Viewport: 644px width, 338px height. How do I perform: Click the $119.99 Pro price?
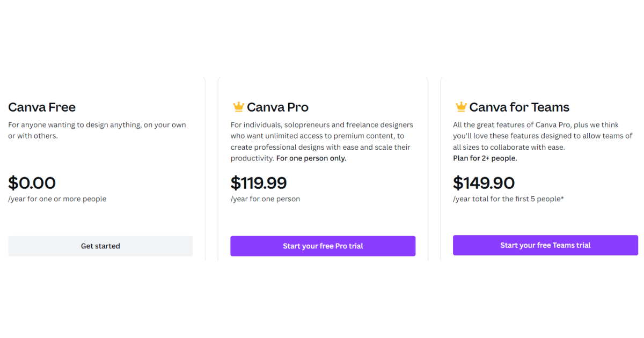(x=259, y=183)
